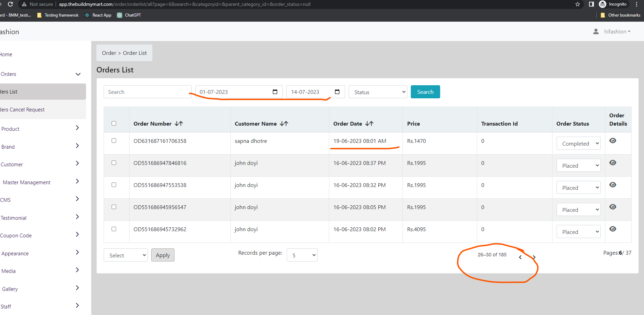
Task: Check order OD551686947846816 row
Action: [114, 163]
